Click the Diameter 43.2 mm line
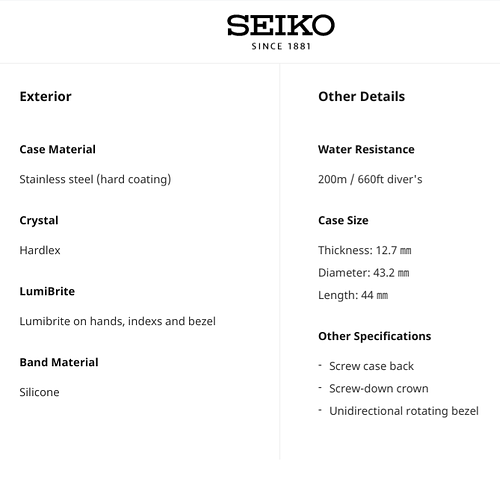The width and height of the screenshot is (500, 500). [364, 273]
